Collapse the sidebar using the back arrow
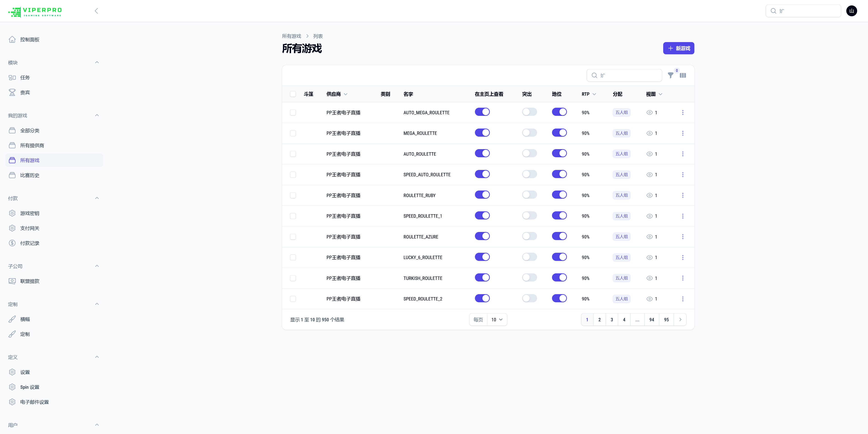 [x=96, y=11]
